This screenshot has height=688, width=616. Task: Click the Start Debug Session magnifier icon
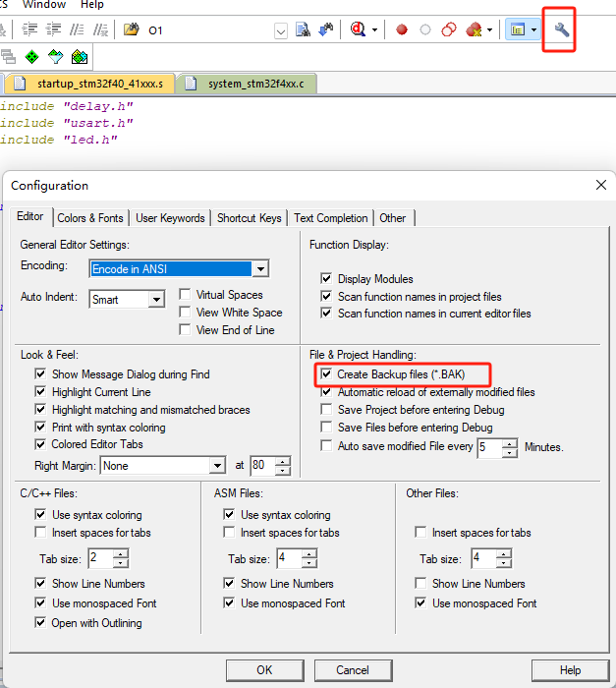pyautogui.click(x=360, y=30)
